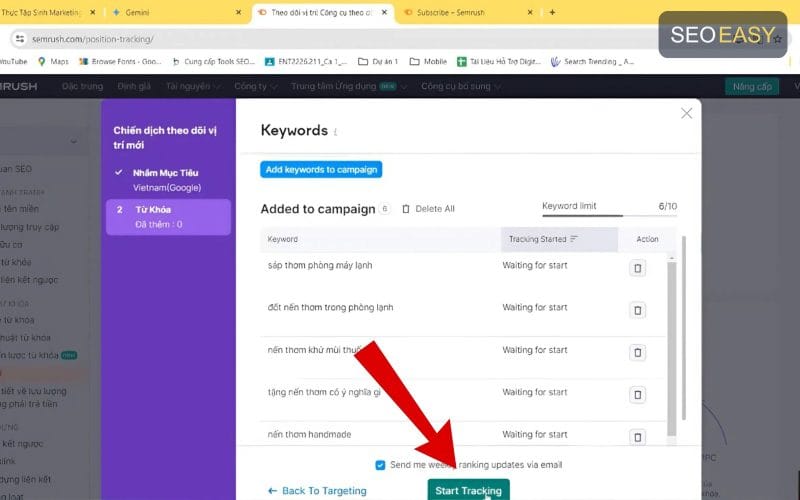Expand 'Trung tâm Ứng dụng' menu
Screen dimensions: 800x500
pyautogui.click(x=349, y=86)
